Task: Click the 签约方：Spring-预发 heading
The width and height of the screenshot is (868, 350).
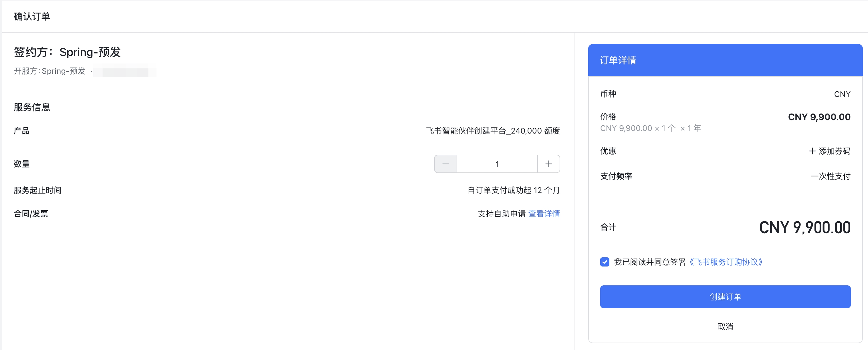Action: point(67,52)
